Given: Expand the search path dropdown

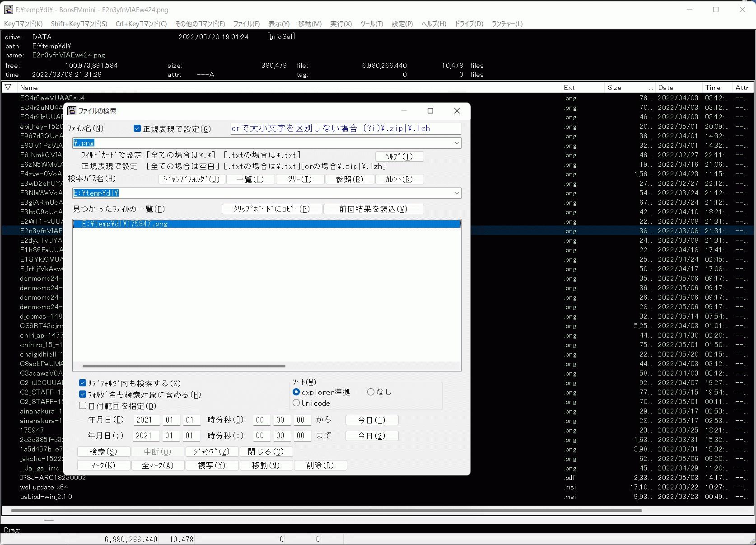Looking at the screenshot, I should 456,193.
